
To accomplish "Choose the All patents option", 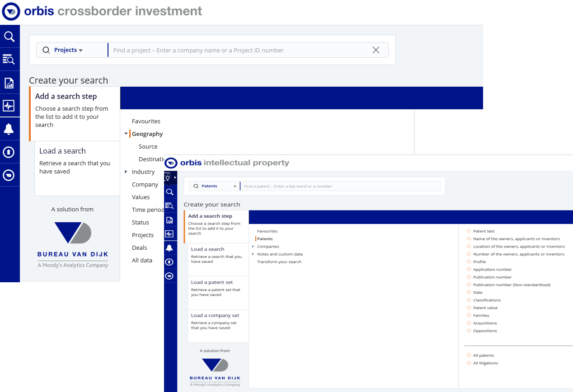I will pos(484,356).
